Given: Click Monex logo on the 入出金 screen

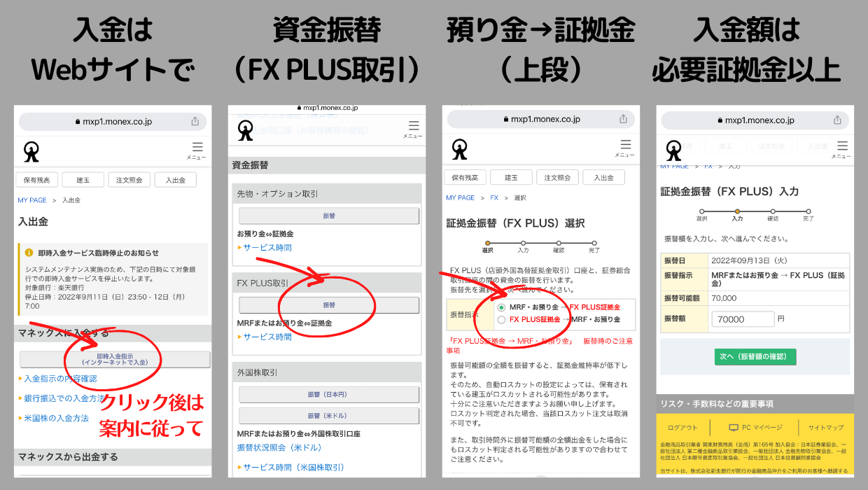Looking at the screenshot, I should pos(31,151).
